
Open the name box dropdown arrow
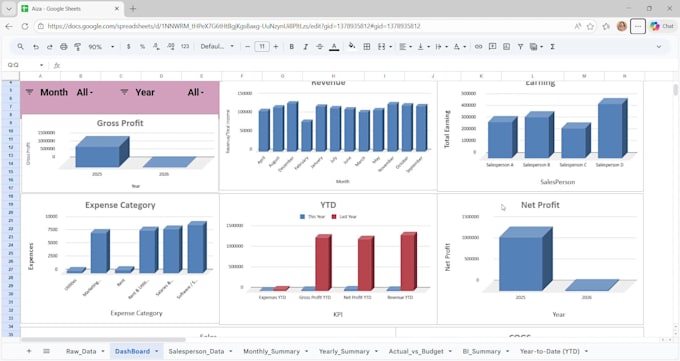[x=41, y=65]
